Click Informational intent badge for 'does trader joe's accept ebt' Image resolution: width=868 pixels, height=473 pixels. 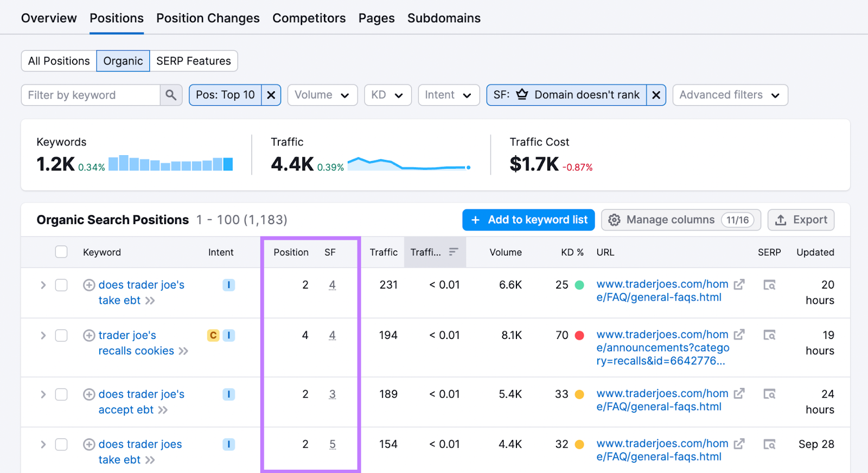click(x=228, y=394)
